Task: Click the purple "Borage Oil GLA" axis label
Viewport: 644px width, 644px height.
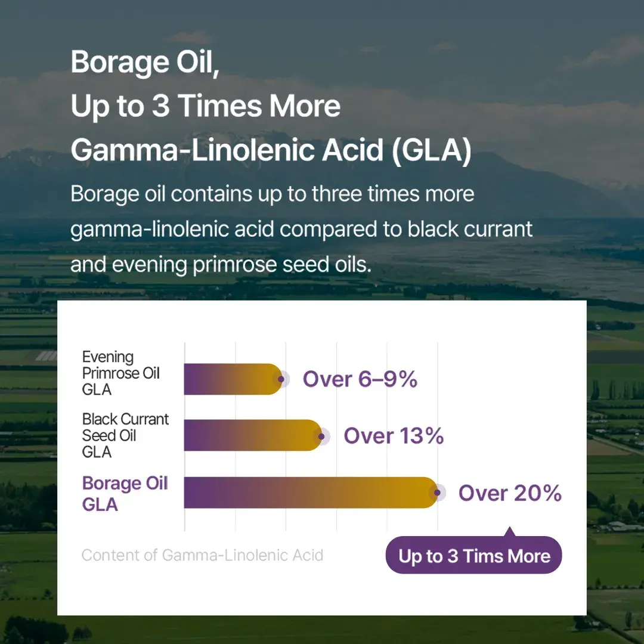Action: coord(125,494)
